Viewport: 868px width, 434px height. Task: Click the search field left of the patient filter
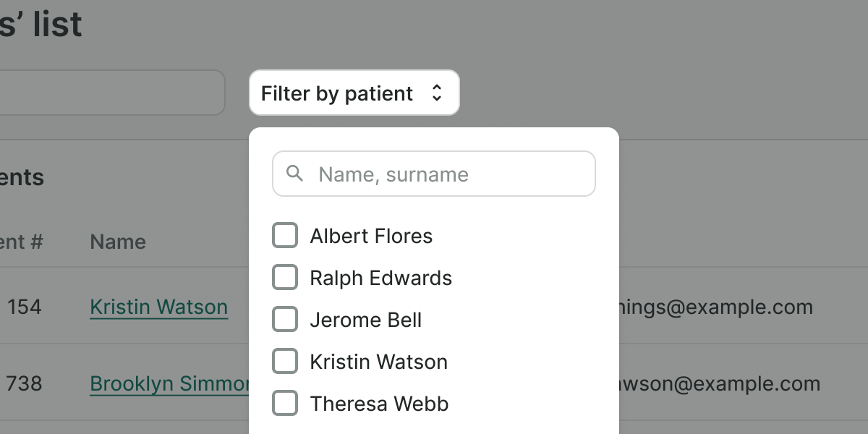(109, 93)
